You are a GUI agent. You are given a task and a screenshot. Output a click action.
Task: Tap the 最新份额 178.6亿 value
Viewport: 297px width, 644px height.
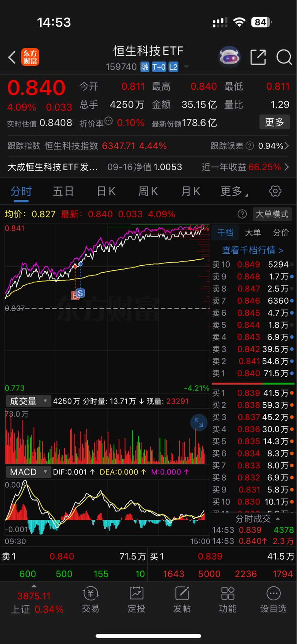(184, 123)
